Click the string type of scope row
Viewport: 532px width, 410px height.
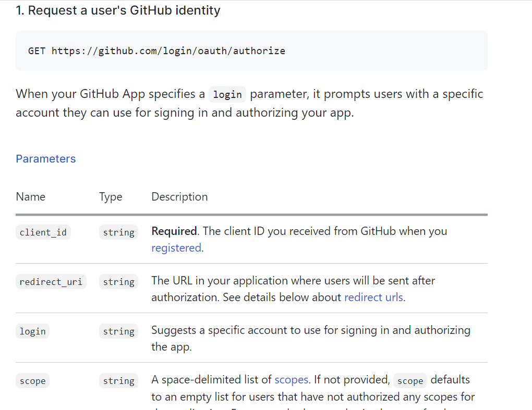tap(119, 380)
